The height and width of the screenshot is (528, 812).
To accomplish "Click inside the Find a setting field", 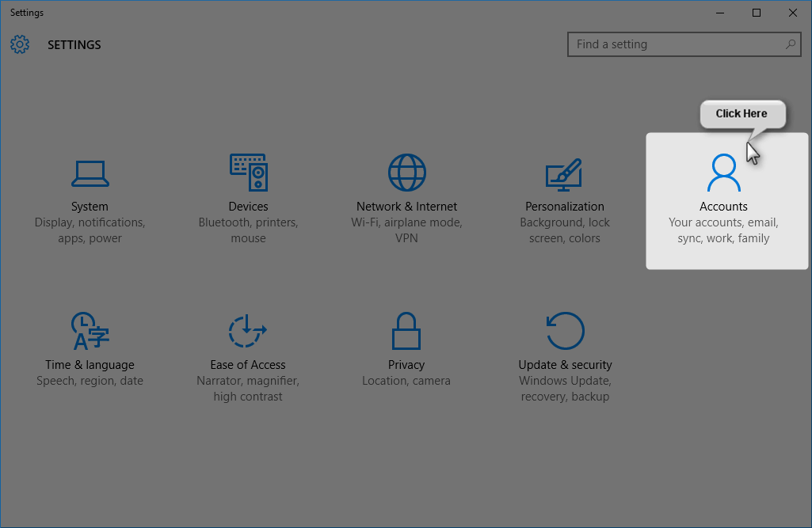I will pos(673,44).
